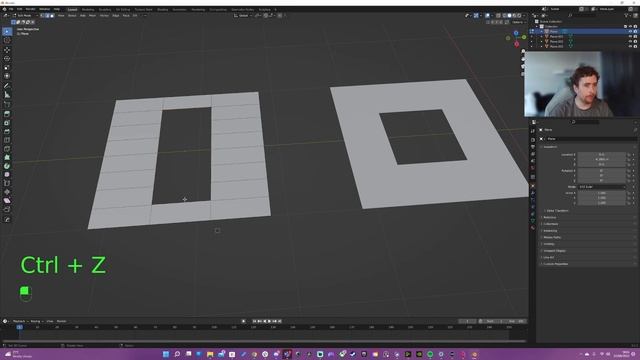Open Global transform orientation dropdown
The image size is (640, 360).
[243, 16]
